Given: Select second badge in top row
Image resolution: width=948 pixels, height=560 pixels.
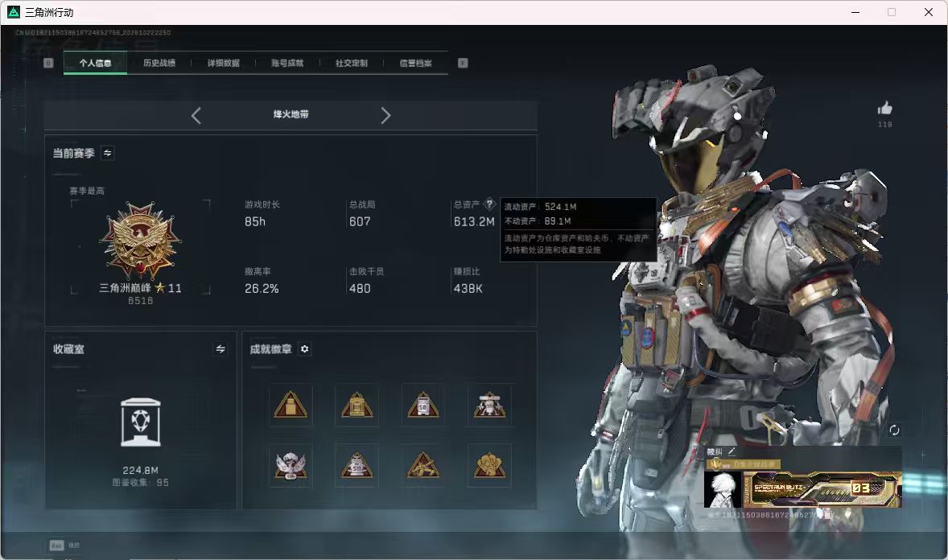Looking at the screenshot, I should [x=357, y=406].
